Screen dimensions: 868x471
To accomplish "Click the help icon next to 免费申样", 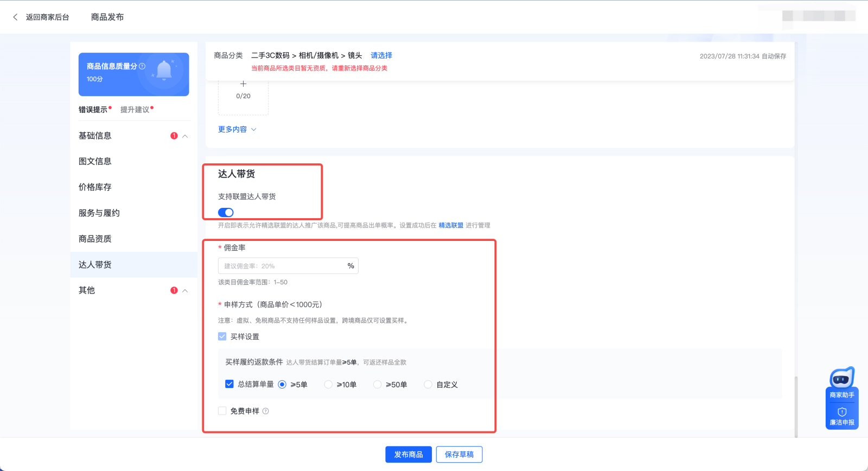I will click(266, 411).
